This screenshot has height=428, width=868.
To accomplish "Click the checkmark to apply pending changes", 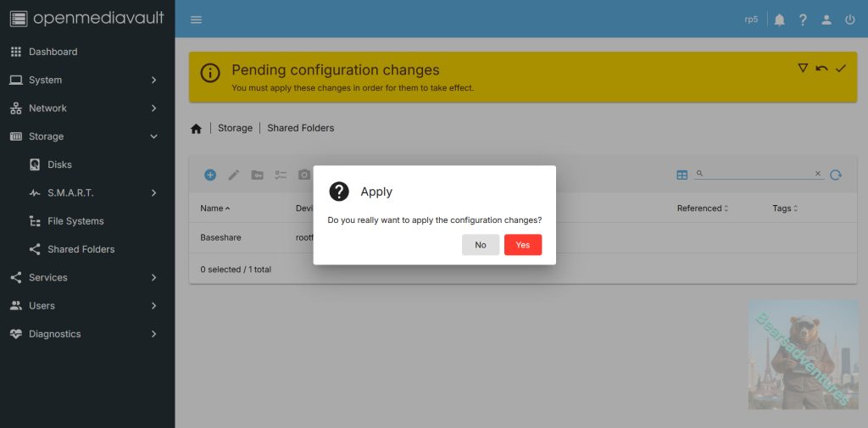I will 841,68.
